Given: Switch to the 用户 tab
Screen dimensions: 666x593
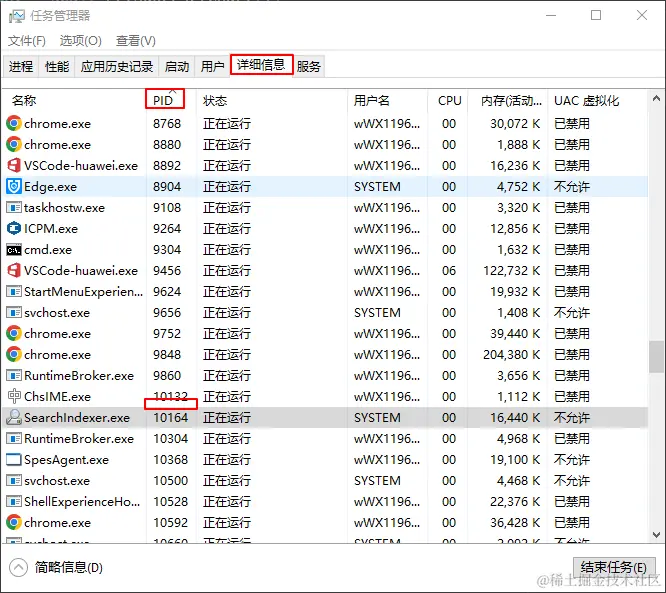Looking at the screenshot, I should (212, 66).
